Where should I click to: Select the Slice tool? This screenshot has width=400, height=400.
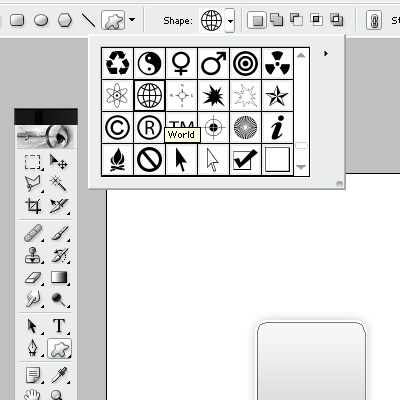[59, 206]
